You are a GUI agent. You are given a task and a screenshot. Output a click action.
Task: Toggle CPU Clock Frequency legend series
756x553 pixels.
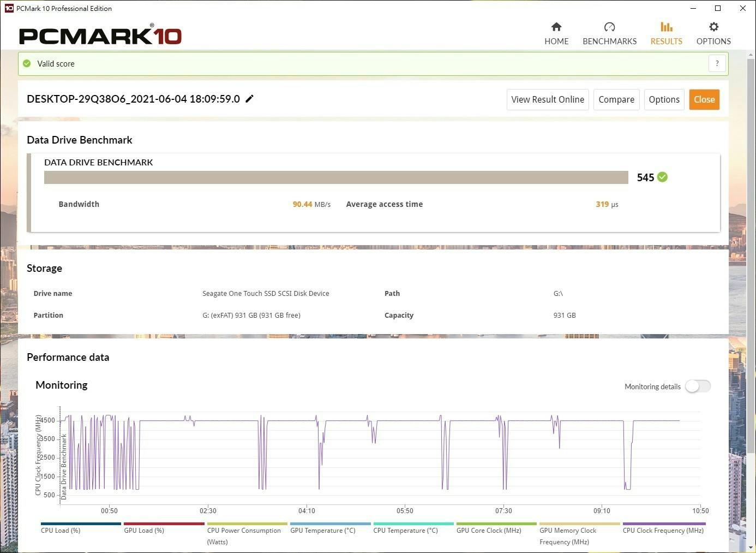point(664,530)
